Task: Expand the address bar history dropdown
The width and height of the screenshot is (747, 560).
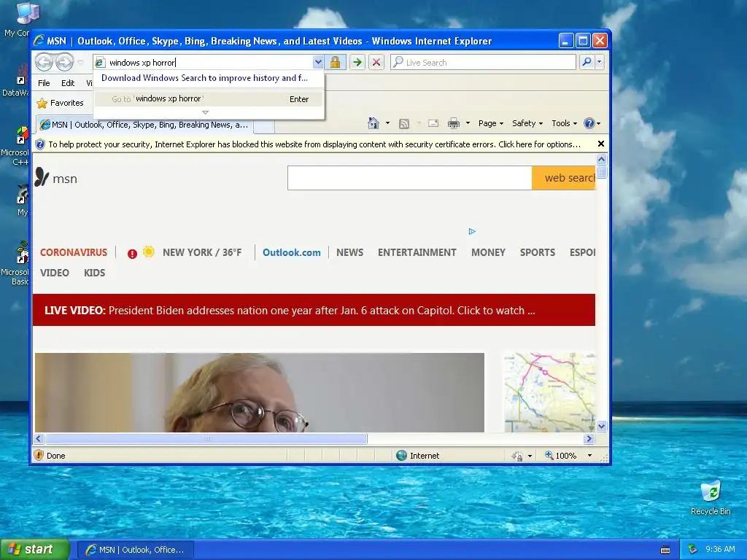Action: tap(318, 62)
